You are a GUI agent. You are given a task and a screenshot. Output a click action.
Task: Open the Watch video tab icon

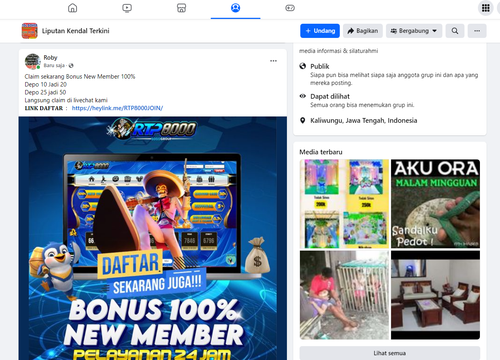127,8
